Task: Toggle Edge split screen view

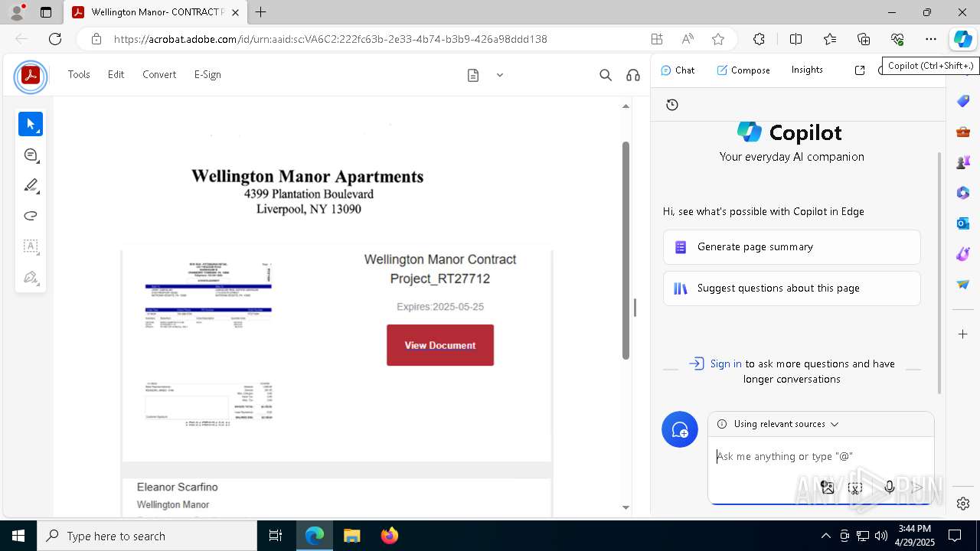Action: (795, 39)
